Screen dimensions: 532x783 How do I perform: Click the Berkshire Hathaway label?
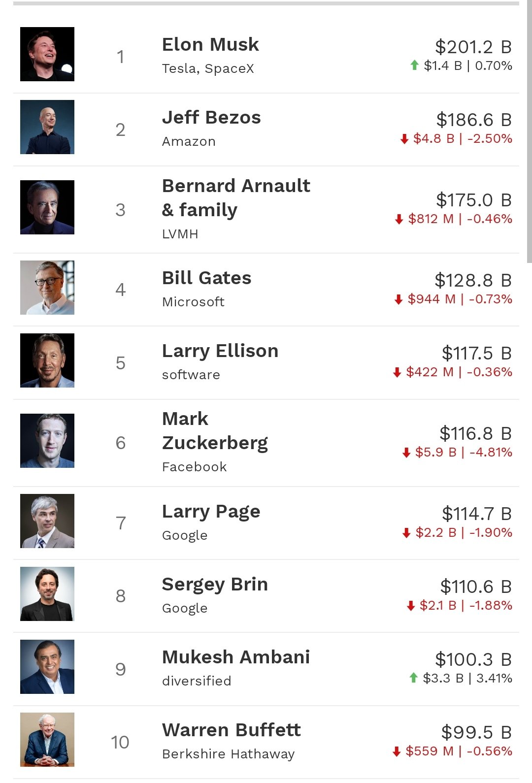(229, 753)
